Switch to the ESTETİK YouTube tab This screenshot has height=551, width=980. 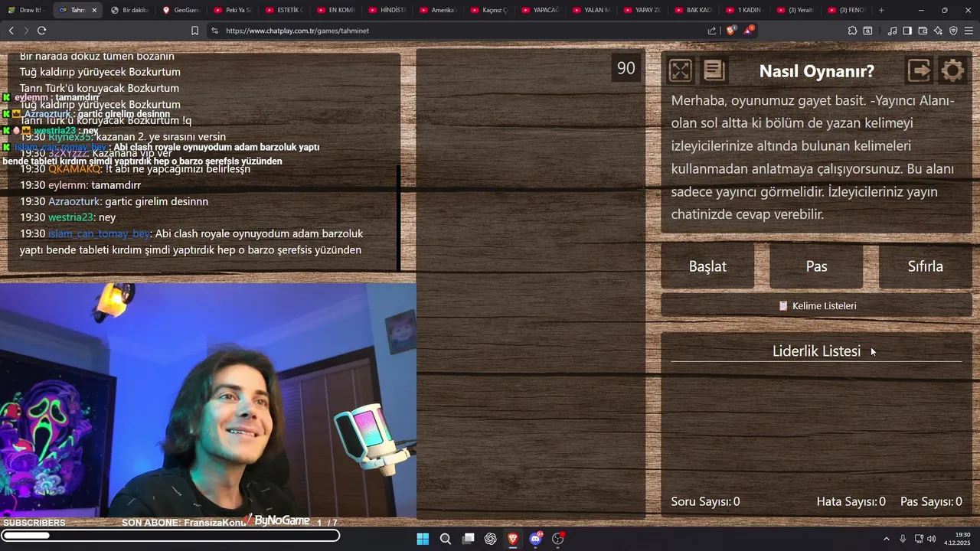click(284, 10)
